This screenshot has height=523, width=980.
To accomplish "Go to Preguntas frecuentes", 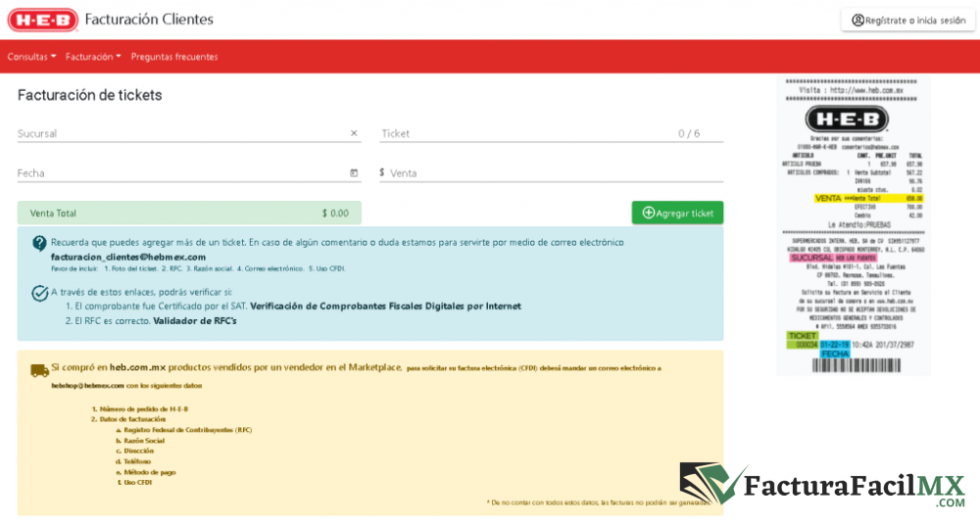I will coord(174,57).
